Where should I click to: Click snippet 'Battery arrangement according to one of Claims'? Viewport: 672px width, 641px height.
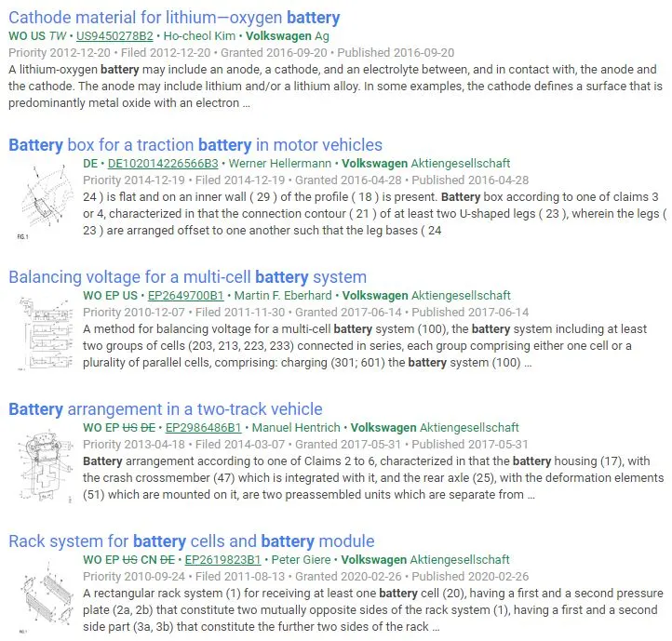coord(373,478)
